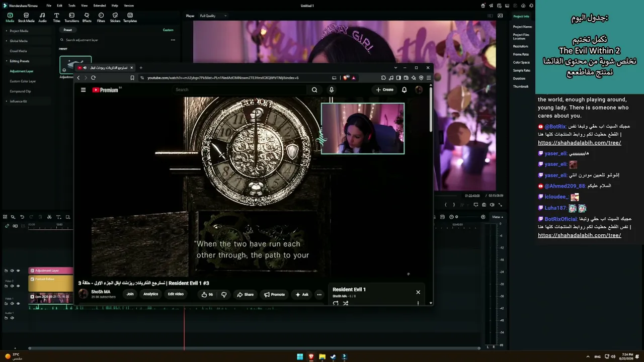Reload the YouTube page in the browser

(93, 78)
